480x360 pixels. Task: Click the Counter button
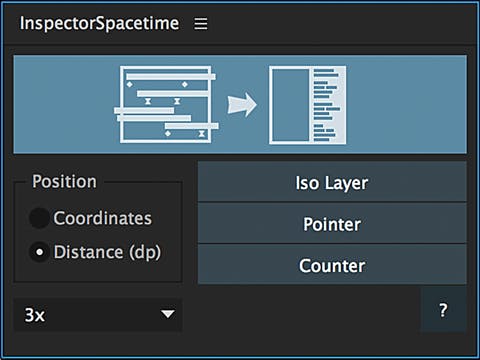332,265
